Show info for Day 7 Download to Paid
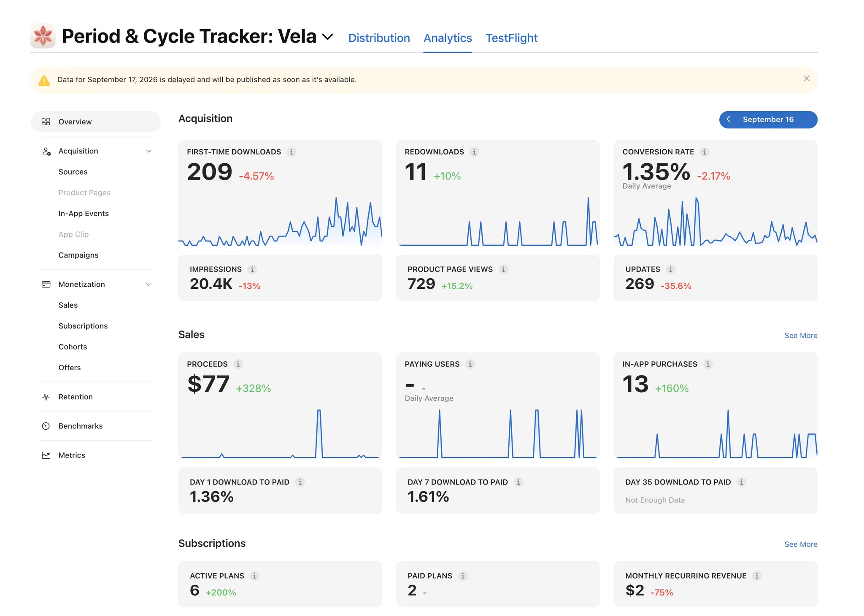This screenshot has height=616, width=864. (x=518, y=482)
